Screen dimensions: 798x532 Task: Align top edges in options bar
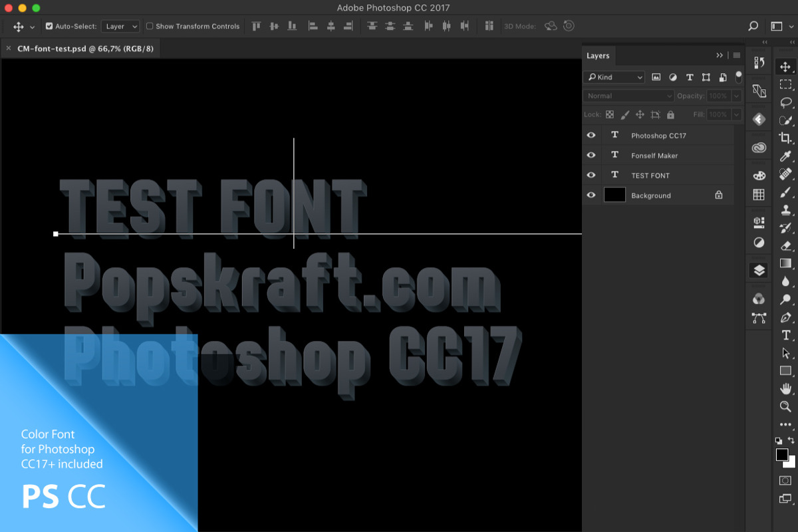click(x=256, y=26)
